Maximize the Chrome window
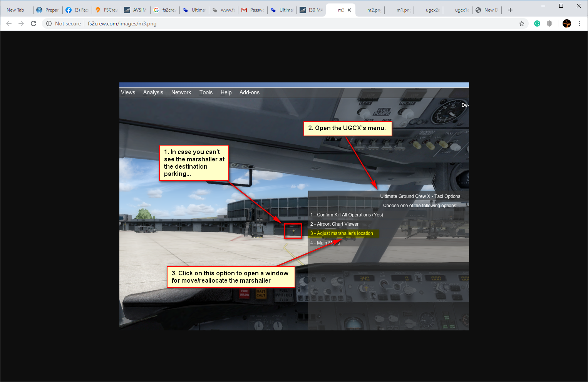The height and width of the screenshot is (382, 588). point(561,6)
